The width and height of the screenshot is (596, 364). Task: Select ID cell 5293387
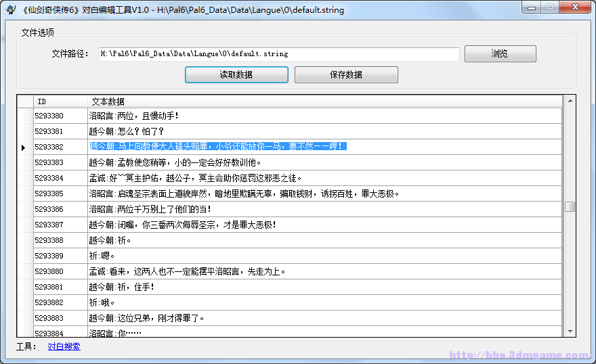pyautogui.click(x=60, y=225)
